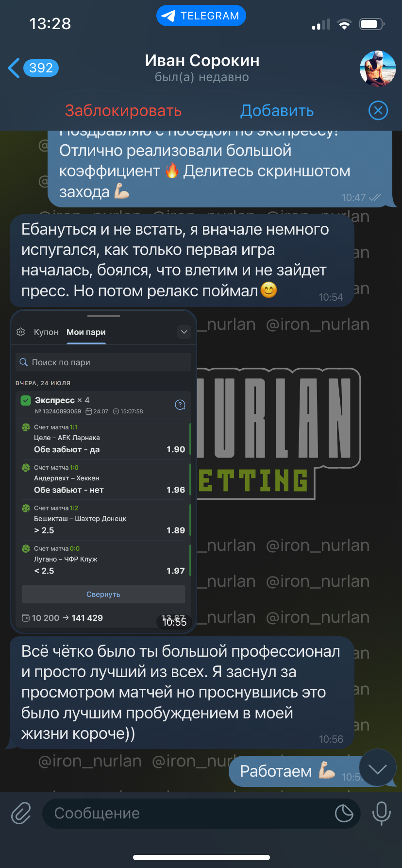Tap the paperclip attachment icon
The height and width of the screenshot is (868, 402).
point(21,813)
